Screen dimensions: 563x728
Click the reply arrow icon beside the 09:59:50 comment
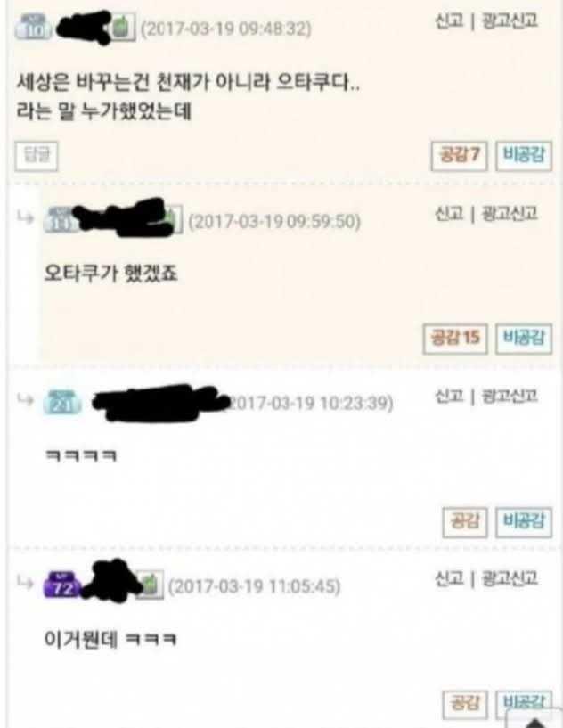26,217
